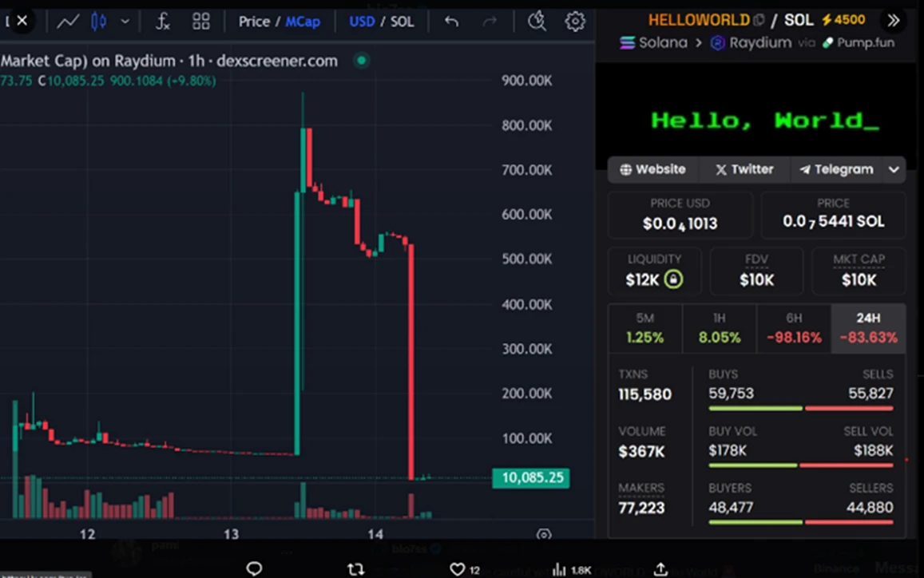Like the post with heart icon

coord(457,569)
